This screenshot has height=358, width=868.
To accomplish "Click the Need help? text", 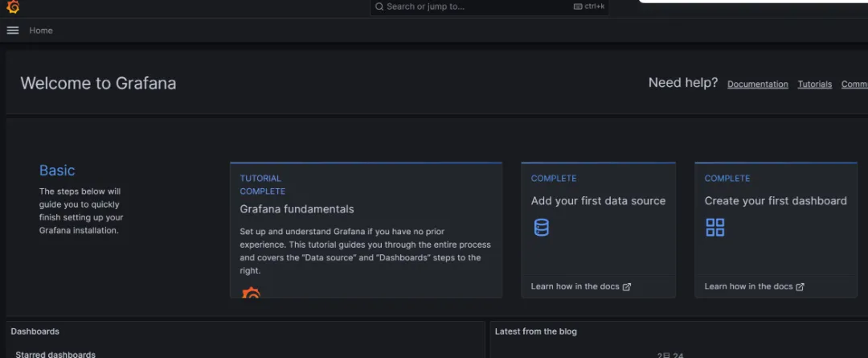I will 683,83.
